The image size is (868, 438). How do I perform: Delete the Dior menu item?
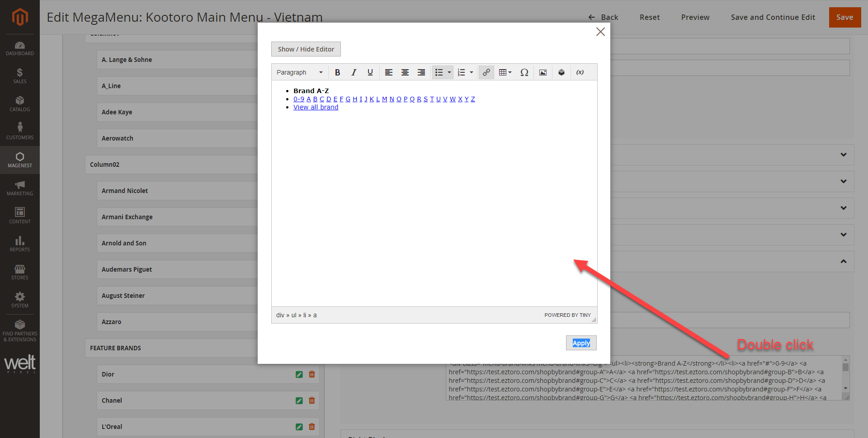[312, 374]
